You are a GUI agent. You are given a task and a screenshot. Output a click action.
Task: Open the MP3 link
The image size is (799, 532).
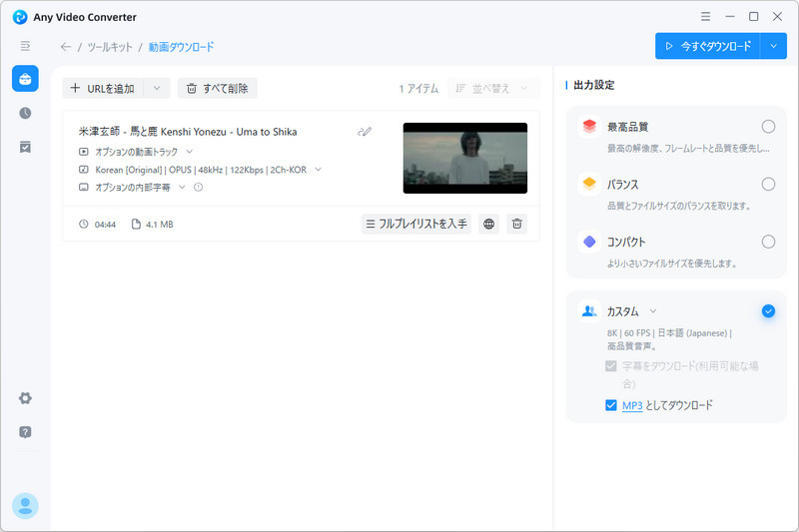coord(632,405)
